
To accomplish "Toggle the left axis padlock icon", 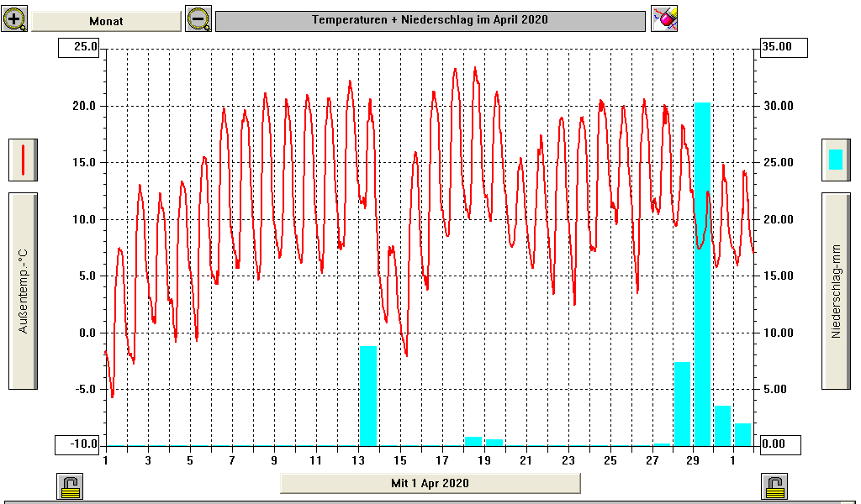I will point(70,486).
